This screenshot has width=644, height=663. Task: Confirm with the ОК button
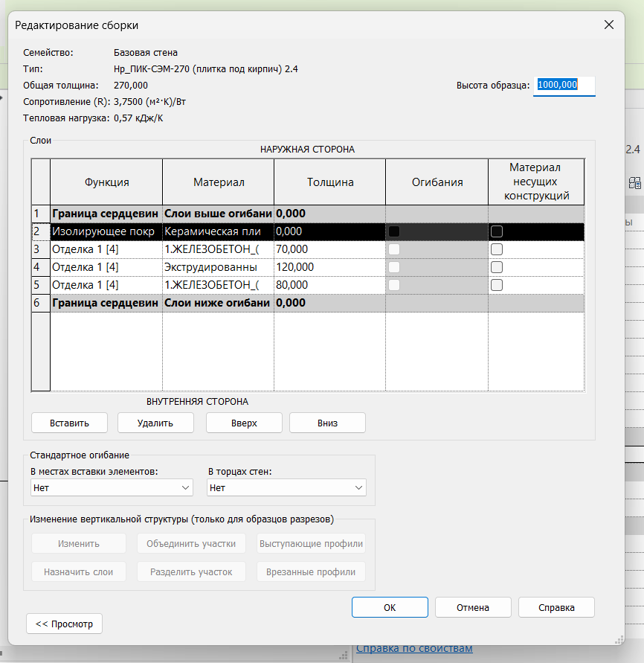(390, 607)
